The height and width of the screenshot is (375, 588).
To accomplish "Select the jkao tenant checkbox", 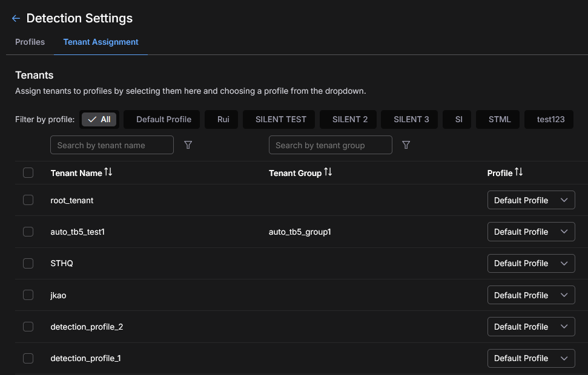I will [28, 295].
